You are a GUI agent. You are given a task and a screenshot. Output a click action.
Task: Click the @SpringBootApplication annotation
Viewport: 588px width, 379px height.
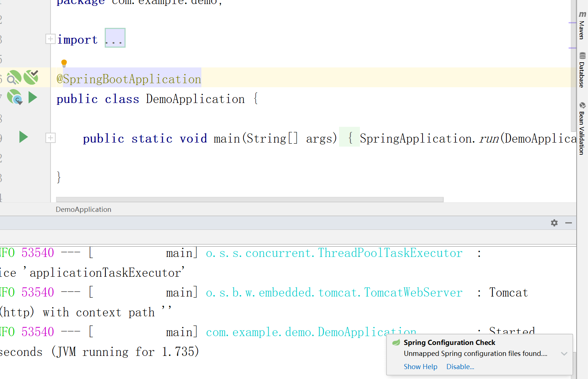click(129, 79)
